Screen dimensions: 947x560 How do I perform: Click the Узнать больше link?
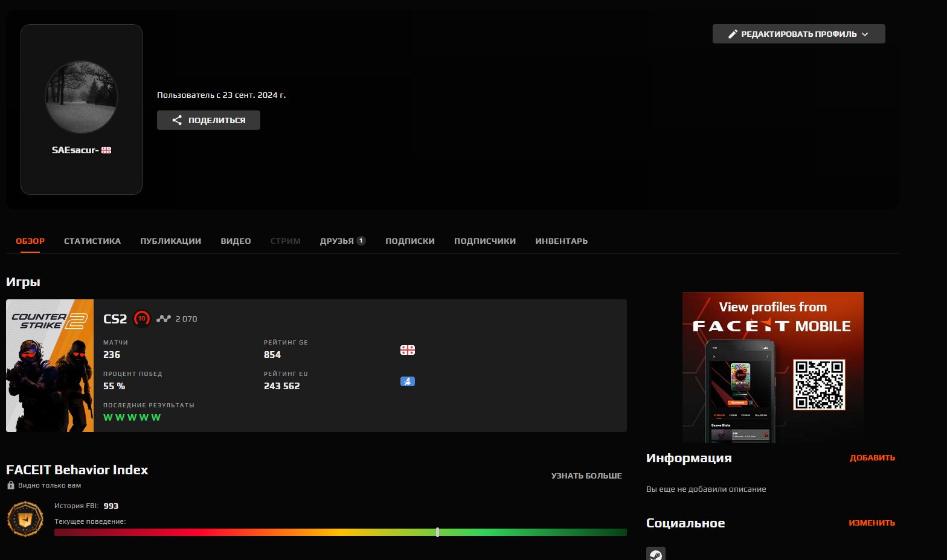586,476
